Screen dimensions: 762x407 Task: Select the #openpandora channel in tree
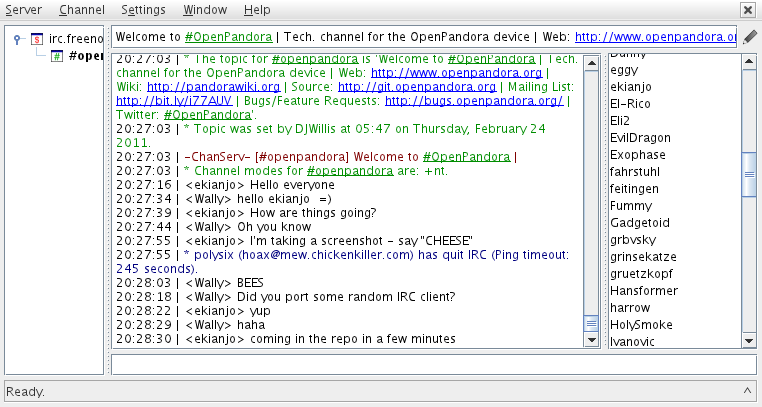(86, 56)
